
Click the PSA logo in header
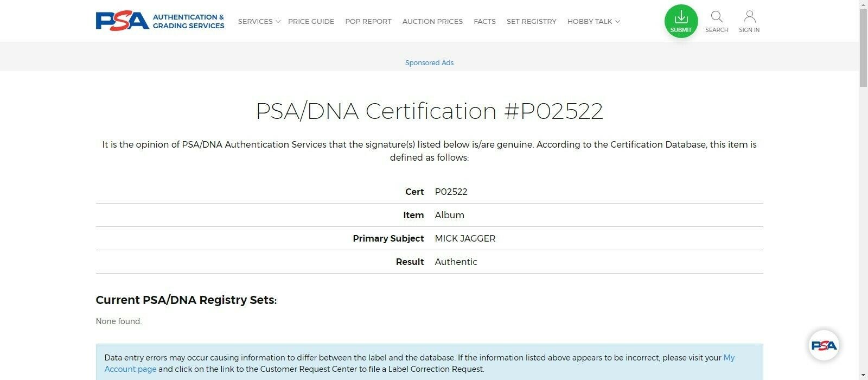point(122,21)
